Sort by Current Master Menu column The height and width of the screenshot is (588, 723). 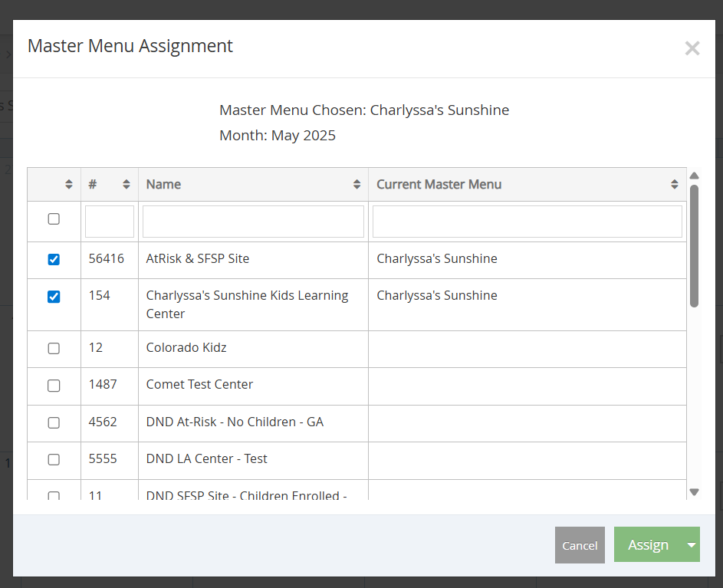pyautogui.click(x=674, y=184)
